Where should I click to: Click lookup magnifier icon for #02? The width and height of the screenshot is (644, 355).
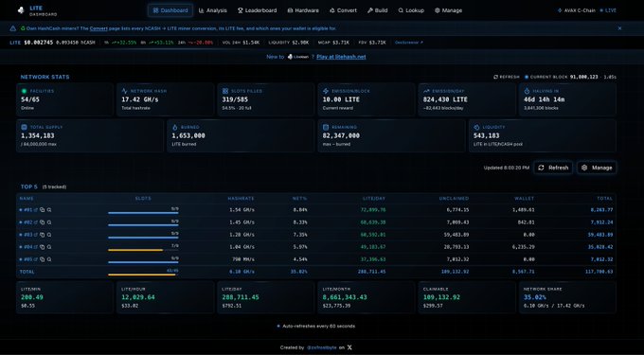(49, 222)
